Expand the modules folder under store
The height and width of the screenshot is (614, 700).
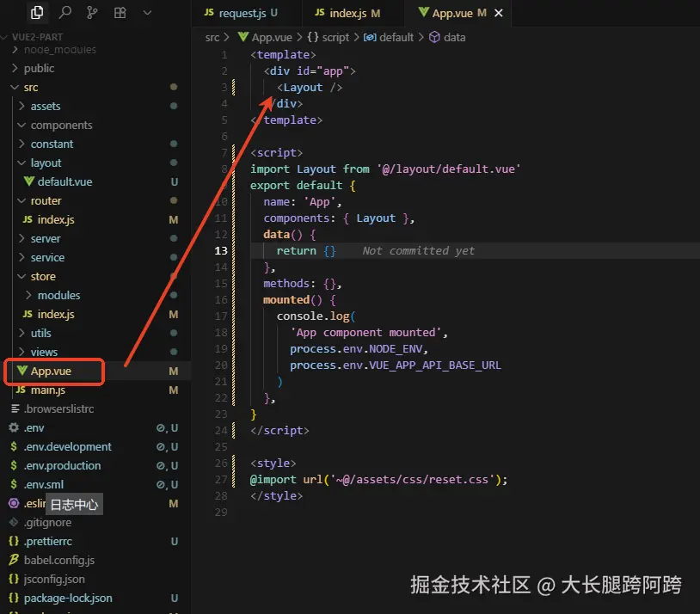pyautogui.click(x=59, y=295)
